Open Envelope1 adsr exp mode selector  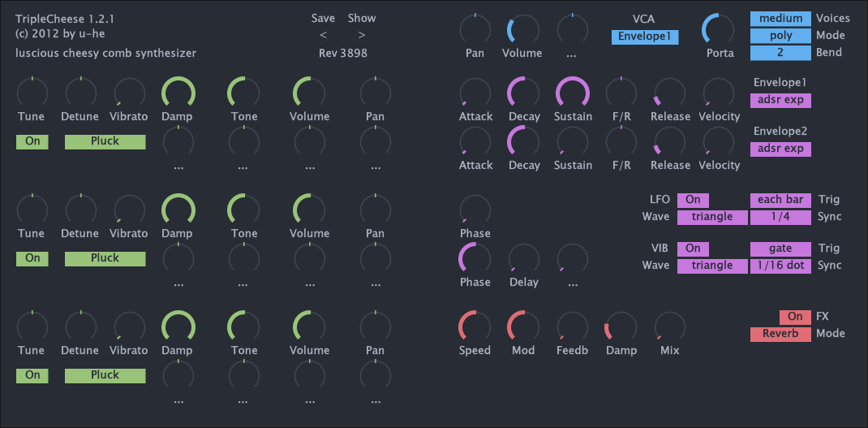point(780,101)
